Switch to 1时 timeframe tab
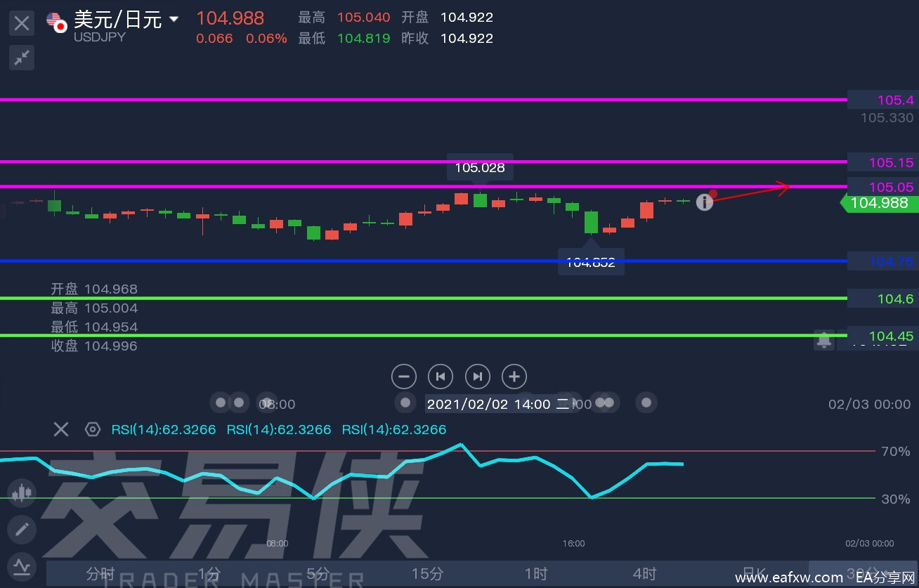Image resolution: width=919 pixels, height=588 pixels. click(x=535, y=574)
